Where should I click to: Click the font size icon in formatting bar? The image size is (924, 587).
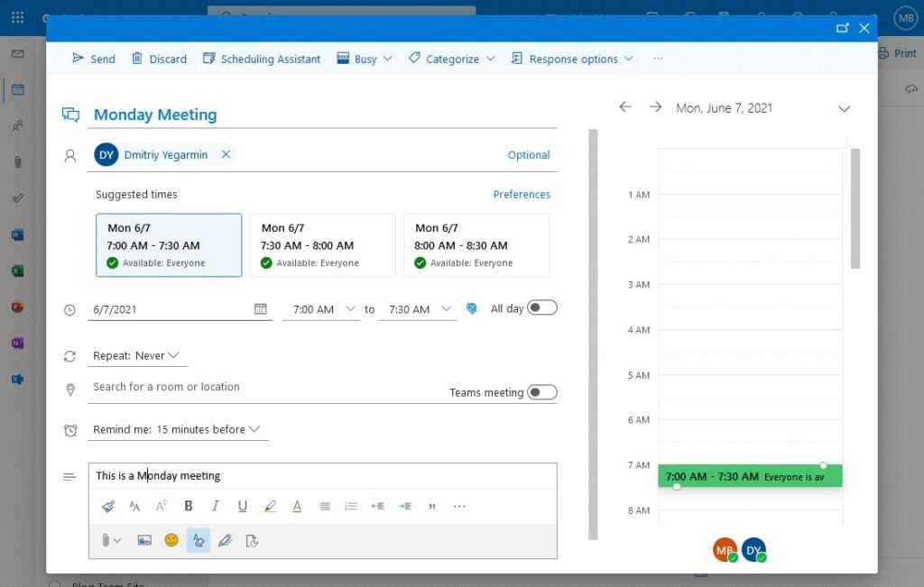[162, 506]
